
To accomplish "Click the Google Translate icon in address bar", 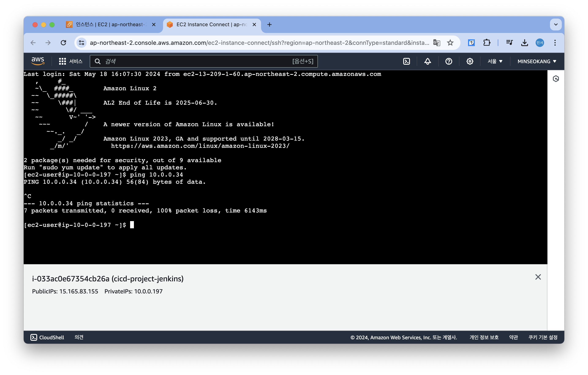I will click(x=437, y=43).
